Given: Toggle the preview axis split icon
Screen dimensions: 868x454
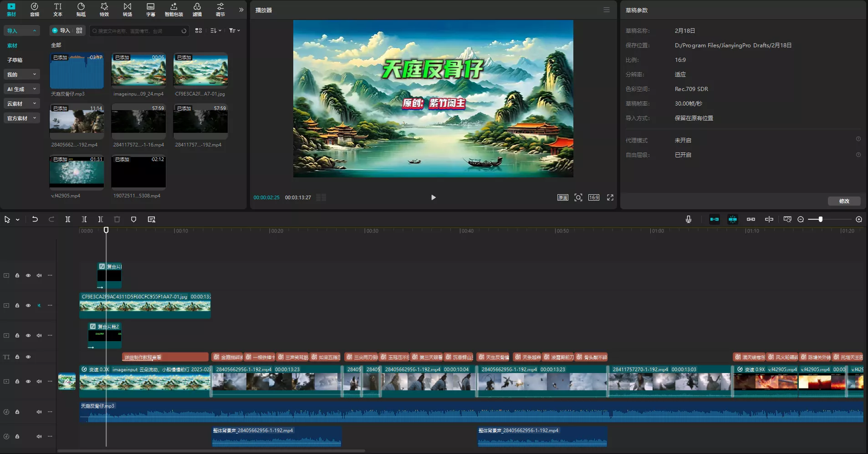Looking at the screenshot, I should click(x=769, y=219).
